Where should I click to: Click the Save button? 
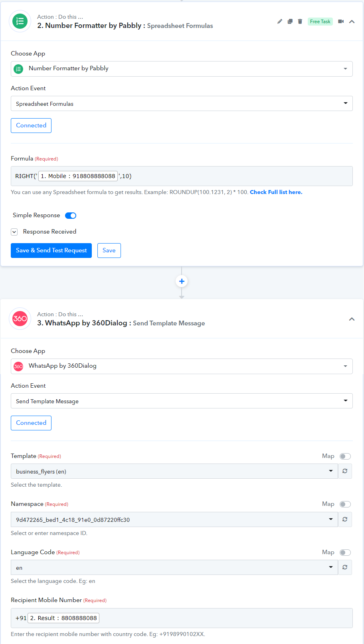[x=109, y=250]
